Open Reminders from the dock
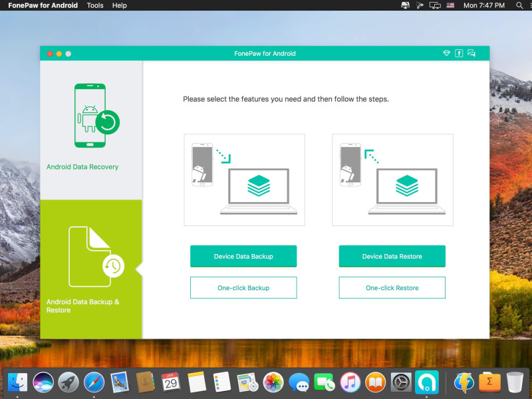 222,382
